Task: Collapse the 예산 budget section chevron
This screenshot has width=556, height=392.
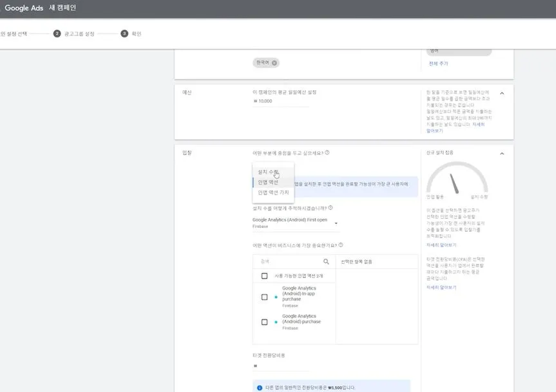Action: 502,93
